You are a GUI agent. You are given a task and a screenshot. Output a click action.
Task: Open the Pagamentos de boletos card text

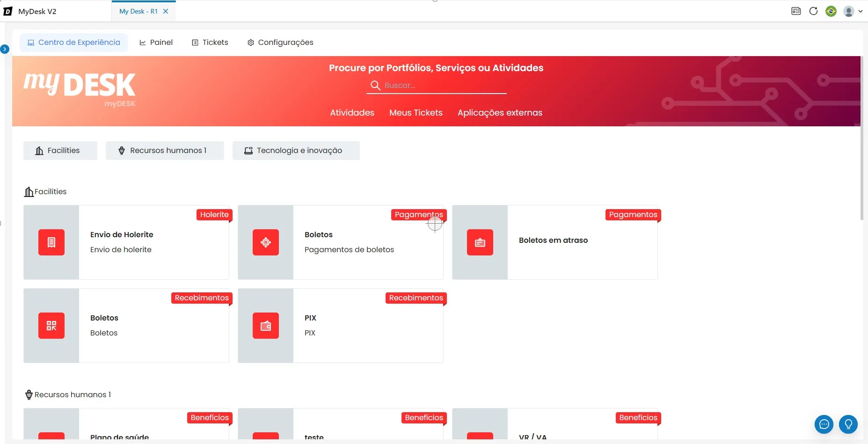pos(349,250)
